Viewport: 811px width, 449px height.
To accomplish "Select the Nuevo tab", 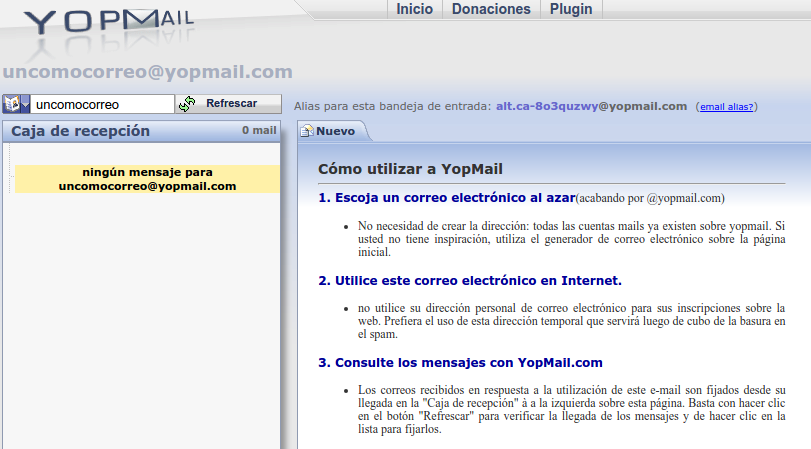I will click(334, 131).
